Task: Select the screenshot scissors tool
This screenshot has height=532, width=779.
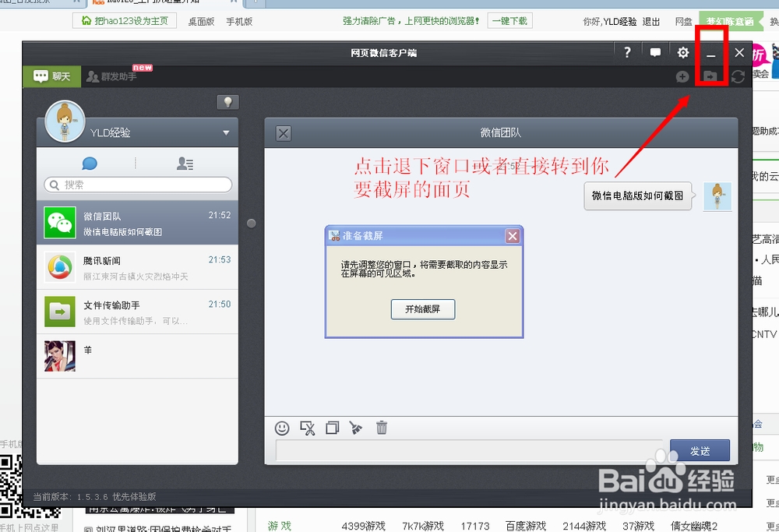Action: (x=308, y=428)
